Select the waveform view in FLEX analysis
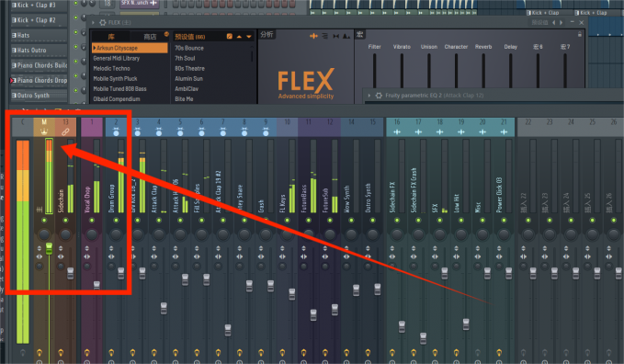 [313, 36]
